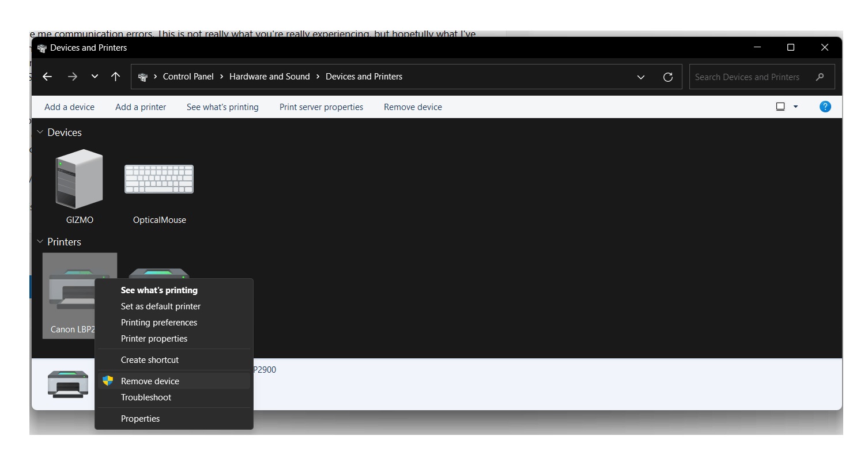The width and height of the screenshot is (868, 462).
Task: Click Add a printer in toolbar
Action: click(x=141, y=107)
